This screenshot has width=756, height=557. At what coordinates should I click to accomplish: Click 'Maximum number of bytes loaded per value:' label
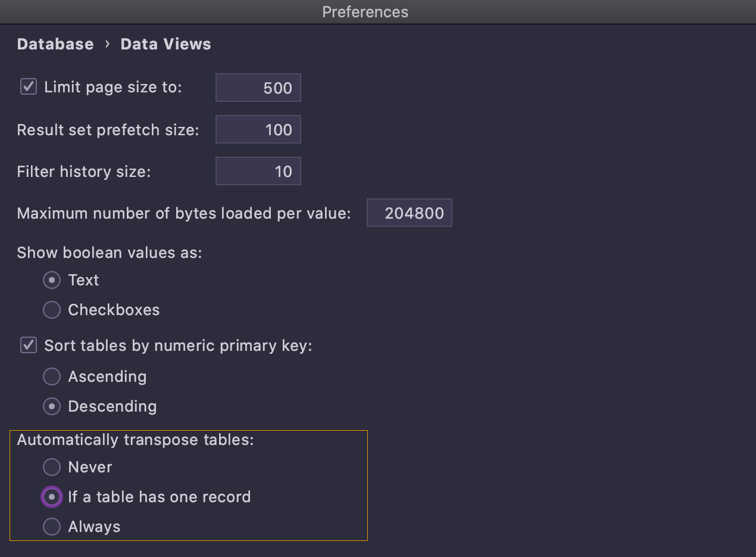[184, 213]
